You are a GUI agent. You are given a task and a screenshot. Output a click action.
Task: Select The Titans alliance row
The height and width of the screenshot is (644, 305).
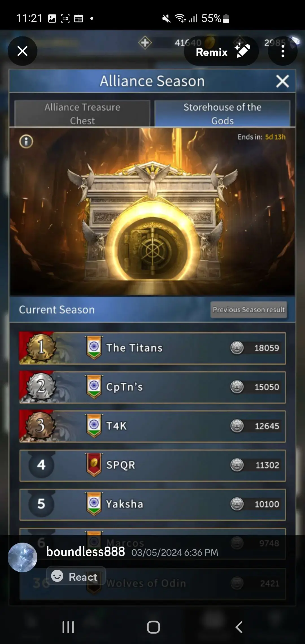(x=152, y=348)
